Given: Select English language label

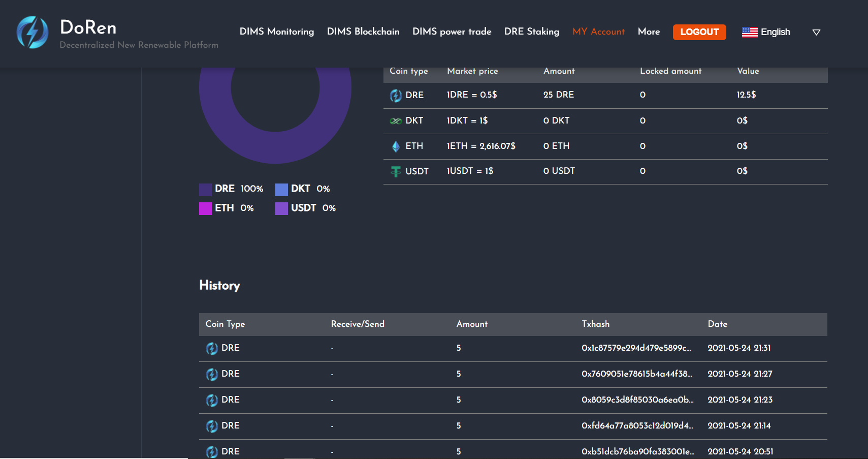Looking at the screenshot, I should 775,32.
